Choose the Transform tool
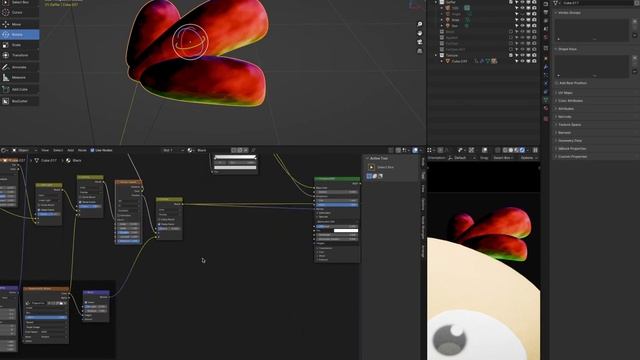The height and width of the screenshot is (360, 640). point(19,55)
